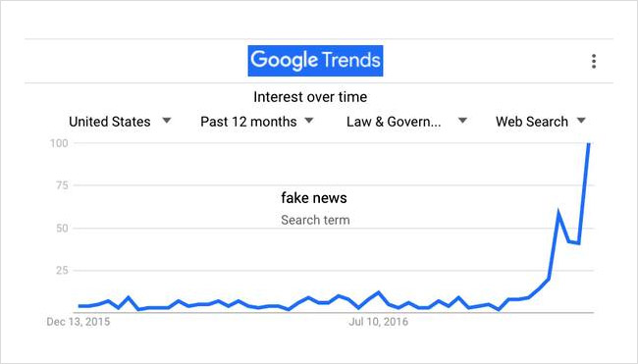Select the Past 12 months label
Screen dimensions: 638x364
[x=248, y=122]
